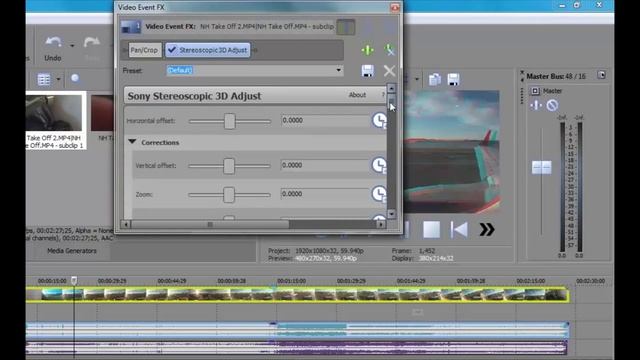The image size is (640, 360).
Task: Switch to the Media Generators tab
Action: tap(72, 251)
